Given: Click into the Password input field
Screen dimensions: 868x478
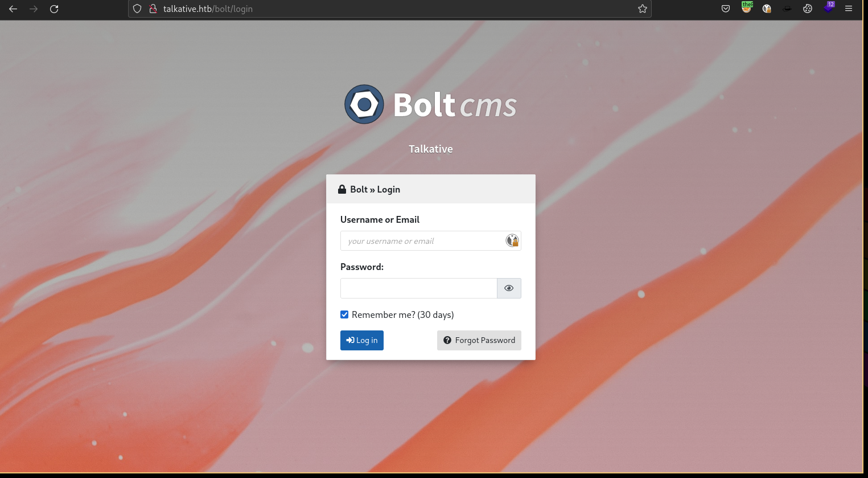Looking at the screenshot, I should (418, 288).
